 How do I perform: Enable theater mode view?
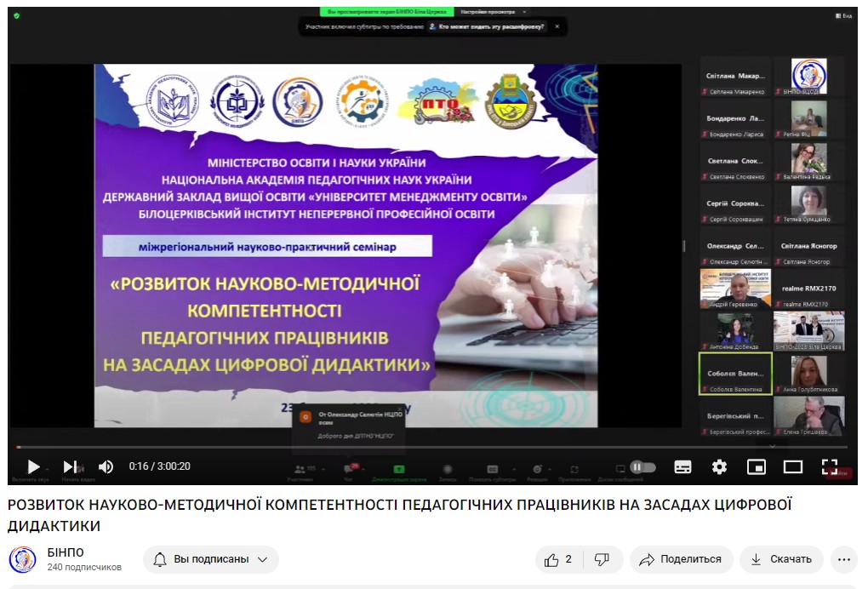point(793,467)
